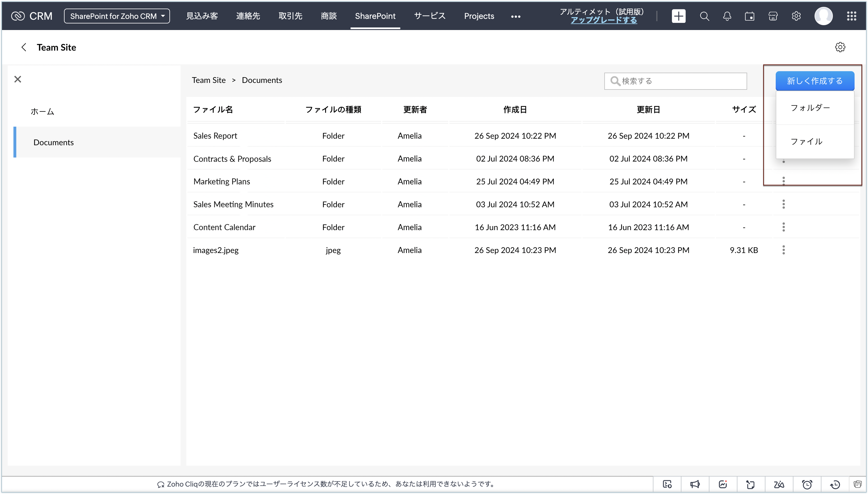This screenshot has width=868, height=494.
Task: Open the calendar icon in top bar
Action: [750, 16]
